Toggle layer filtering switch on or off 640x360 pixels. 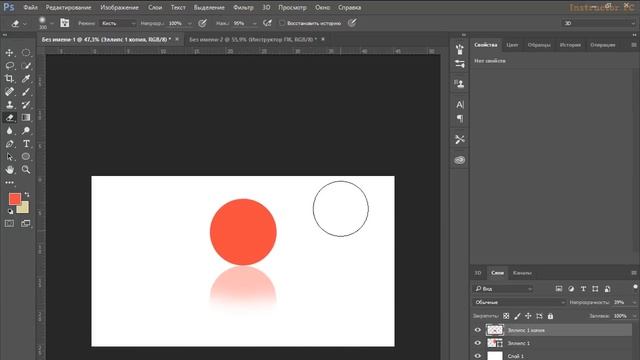(x=635, y=288)
